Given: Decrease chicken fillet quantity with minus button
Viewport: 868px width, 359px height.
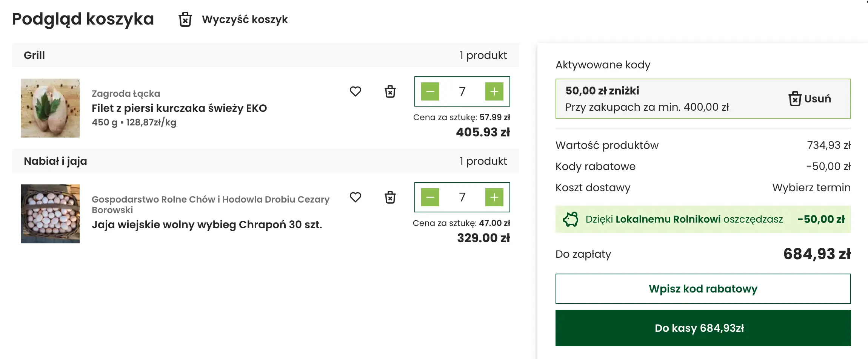Looking at the screenshot, I should [430, 91].
